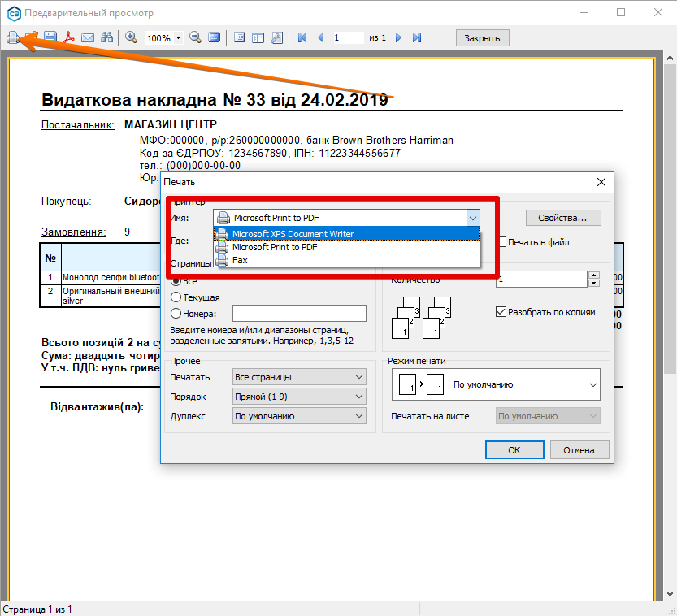Click the Постачальник label in the invoice
The image size is (677, 616).
click(x=78, y=125)
